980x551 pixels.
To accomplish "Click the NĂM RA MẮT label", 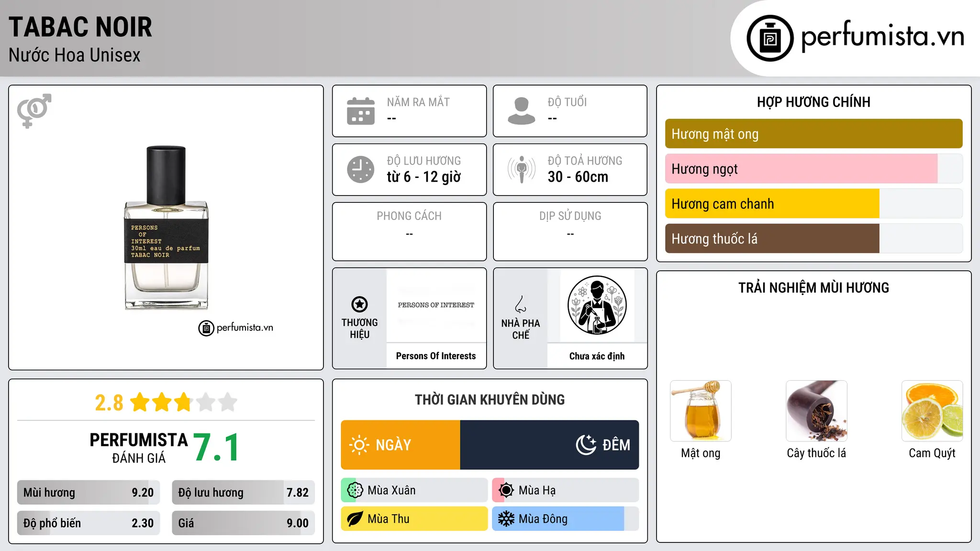I will tap(418, 102).
